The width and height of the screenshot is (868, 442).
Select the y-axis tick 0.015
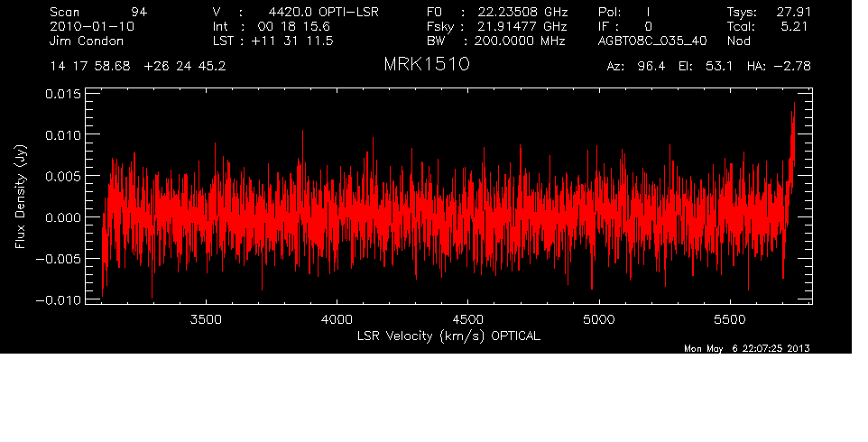click(x=63, y=94)
